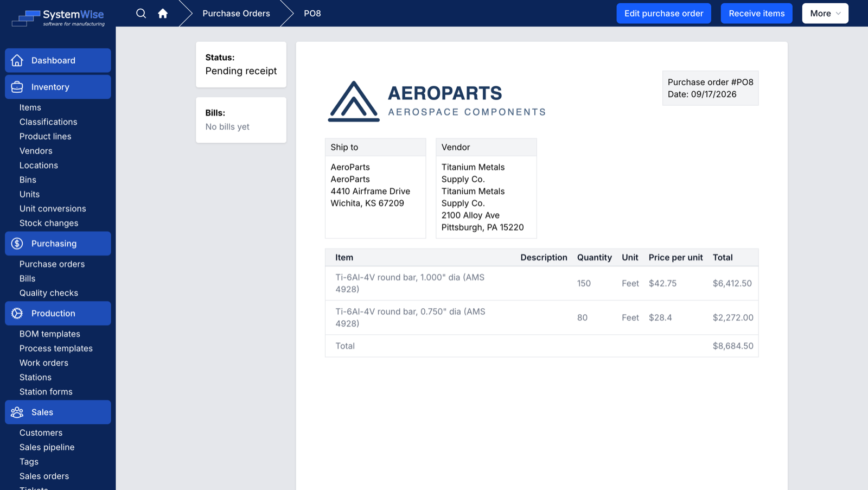This screenshot has height=490, width=868.
Task: Open Stock changes in the sidebar
Action: click(x=49, y=223)
